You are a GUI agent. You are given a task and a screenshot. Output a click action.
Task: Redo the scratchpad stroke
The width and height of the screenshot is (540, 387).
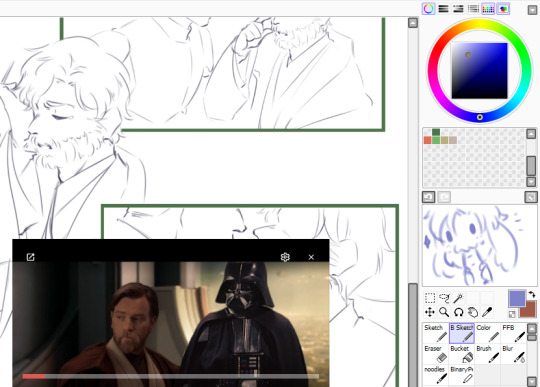(444, 197)
